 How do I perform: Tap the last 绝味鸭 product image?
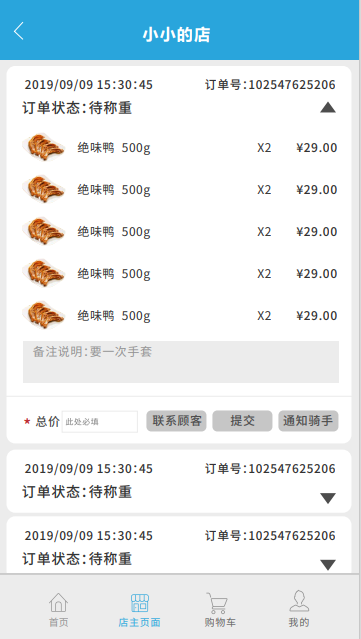[43, 315]
